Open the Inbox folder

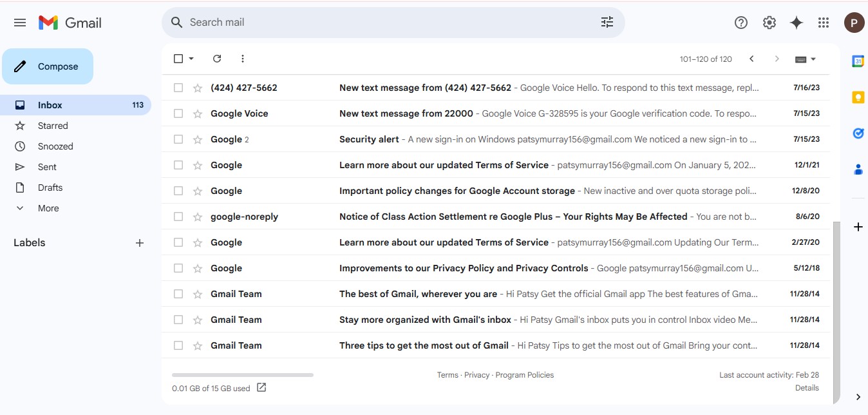tap(76, 105)
